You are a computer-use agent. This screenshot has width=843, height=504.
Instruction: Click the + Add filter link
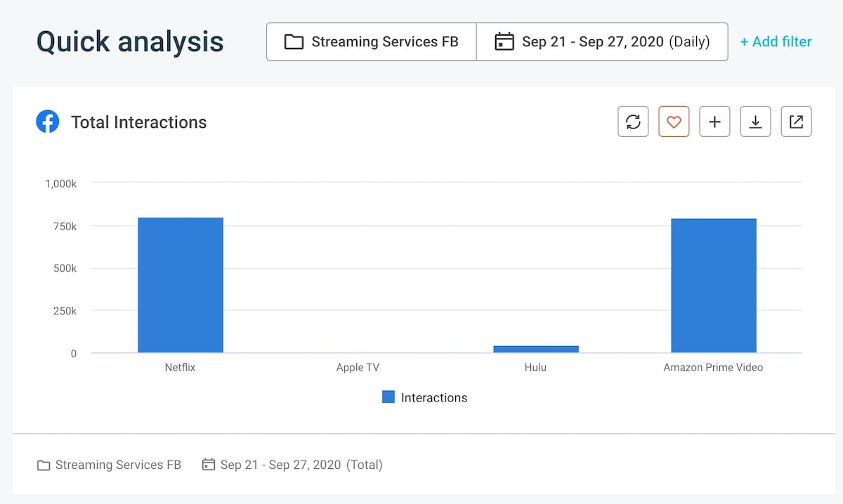coord(776,42)
